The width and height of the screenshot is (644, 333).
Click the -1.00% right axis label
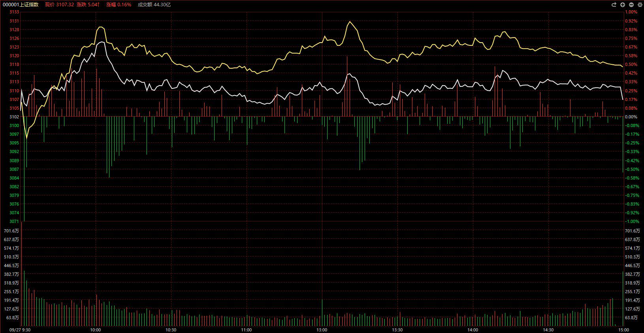tap(632, 221)
